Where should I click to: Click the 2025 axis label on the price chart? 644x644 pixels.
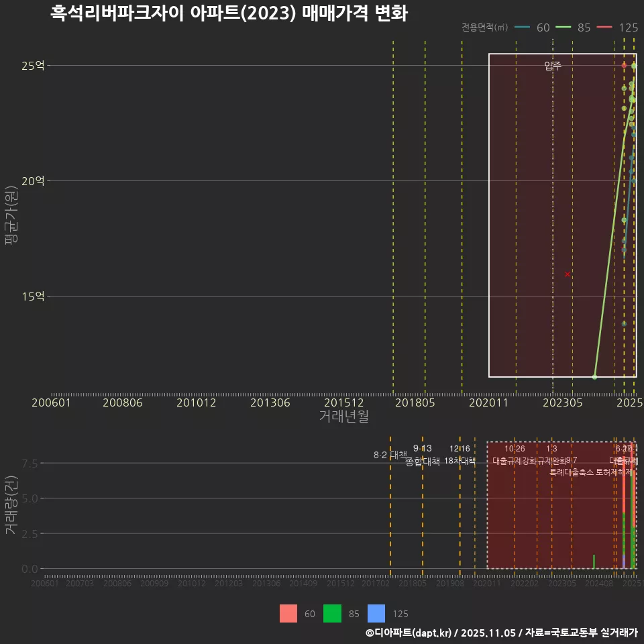630,402
